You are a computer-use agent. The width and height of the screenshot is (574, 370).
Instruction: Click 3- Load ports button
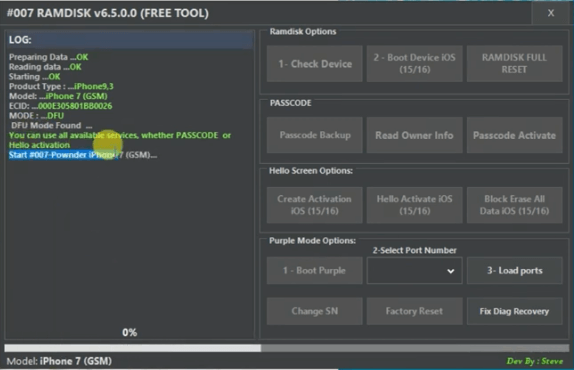click(x=514, y=270)
